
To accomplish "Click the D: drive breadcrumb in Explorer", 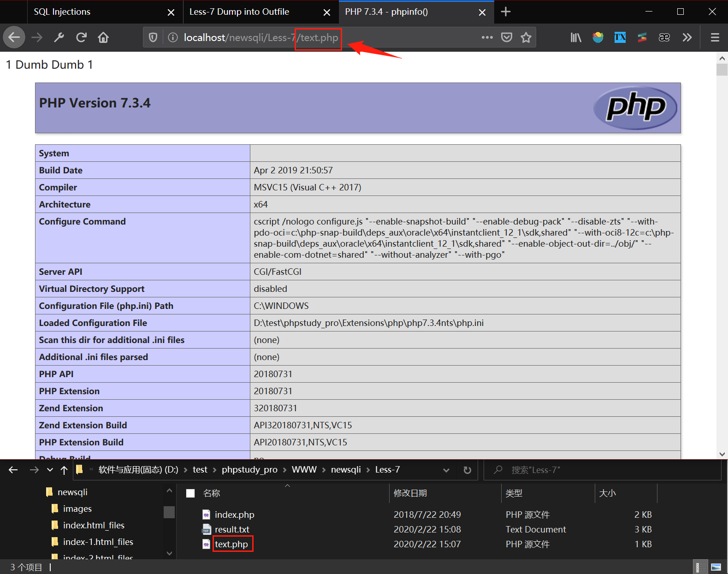I will pyautogui.click(x=138, y=470).
